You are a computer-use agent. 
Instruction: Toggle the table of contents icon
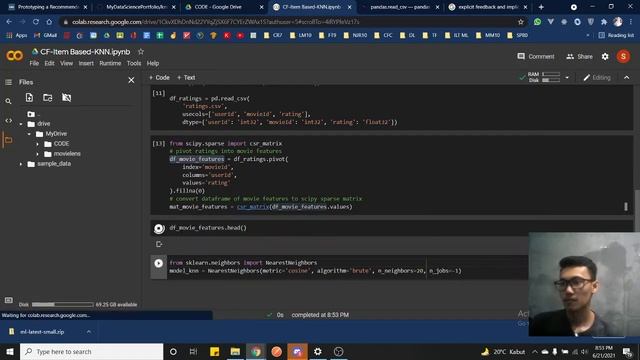pyautogui.click(x=8, y=82)
